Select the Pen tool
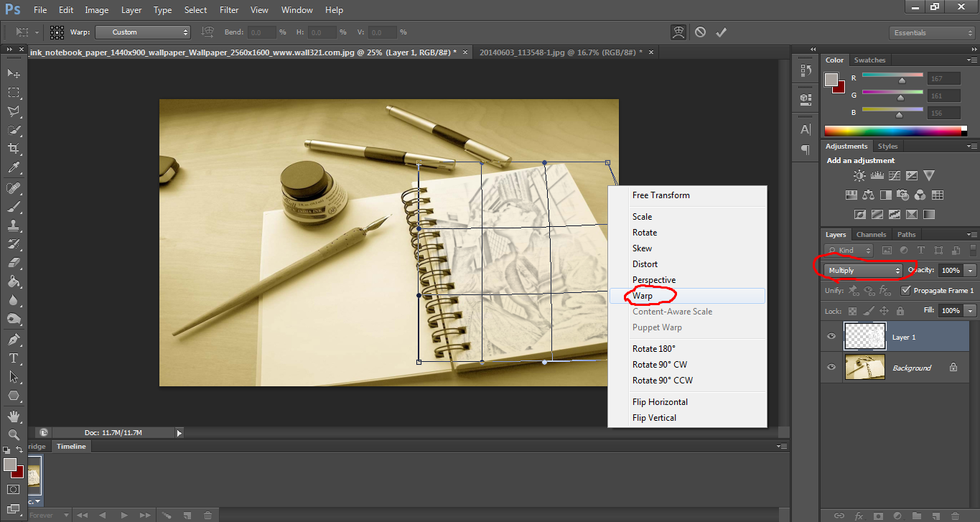The width and height of the screenshot is (980, 522). 14,339
